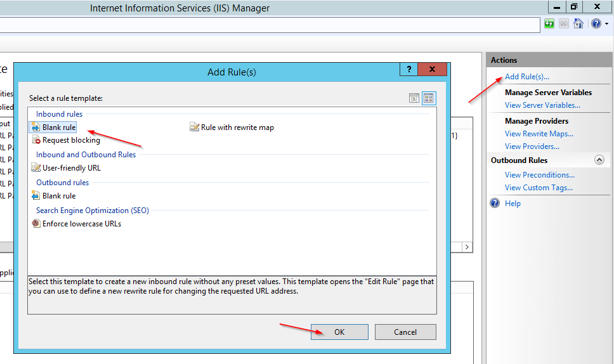Click the Outbound rules group header
614x364 pixels.
[63, 183]
